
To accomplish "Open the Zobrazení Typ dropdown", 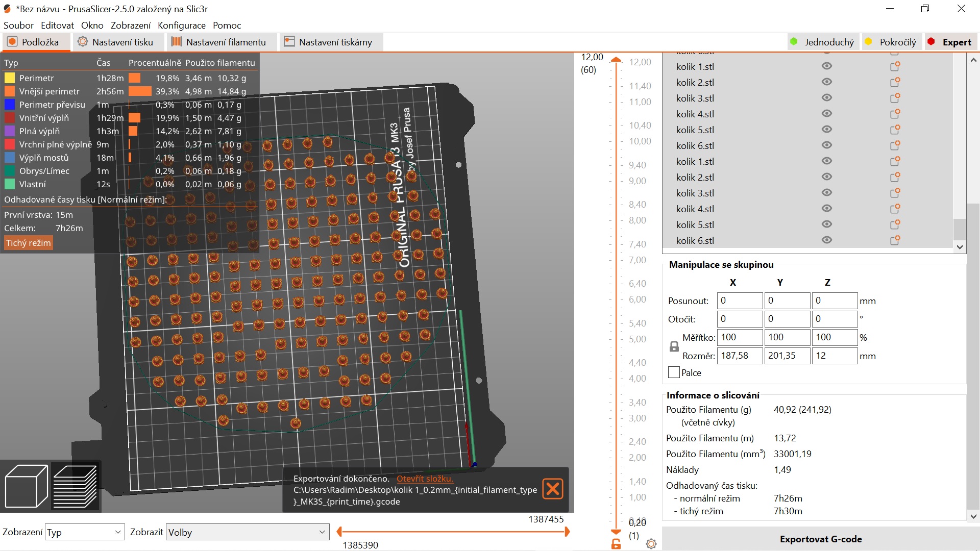I will [85, 532].
